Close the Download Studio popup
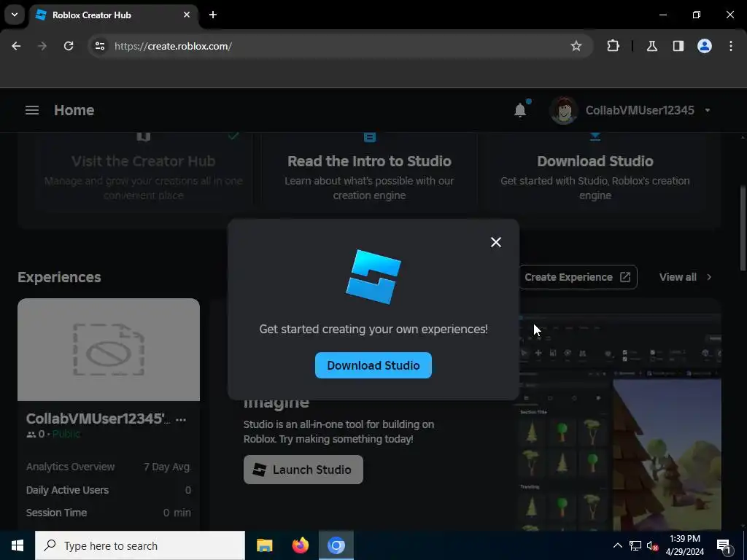This screenshot has height=560, width=747. coord(496,242)
